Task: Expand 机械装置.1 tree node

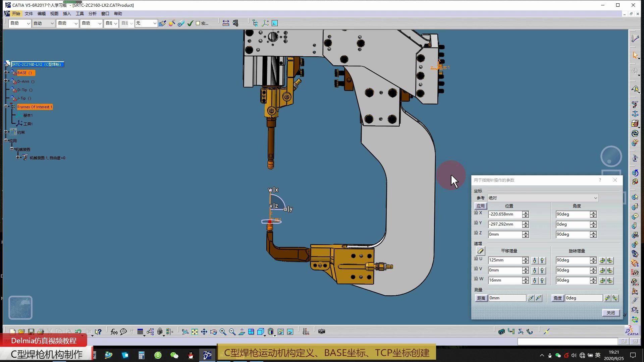Action: click(x=18, y=157)
